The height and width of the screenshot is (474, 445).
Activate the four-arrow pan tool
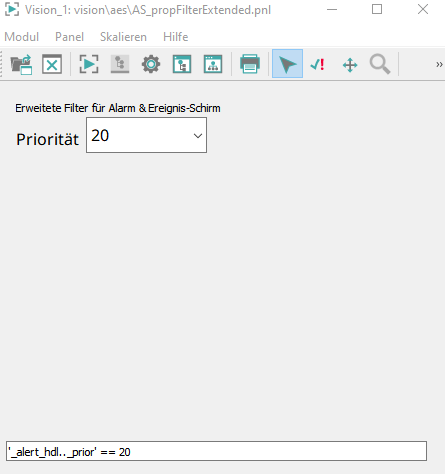click(350, 65)
